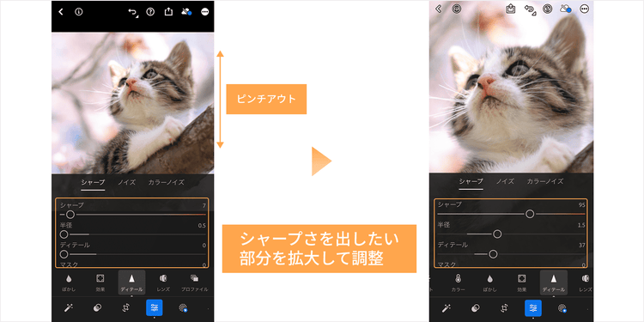
Task: Select the crop rotate tool on left phone
Action: click(x=125, y=308)
